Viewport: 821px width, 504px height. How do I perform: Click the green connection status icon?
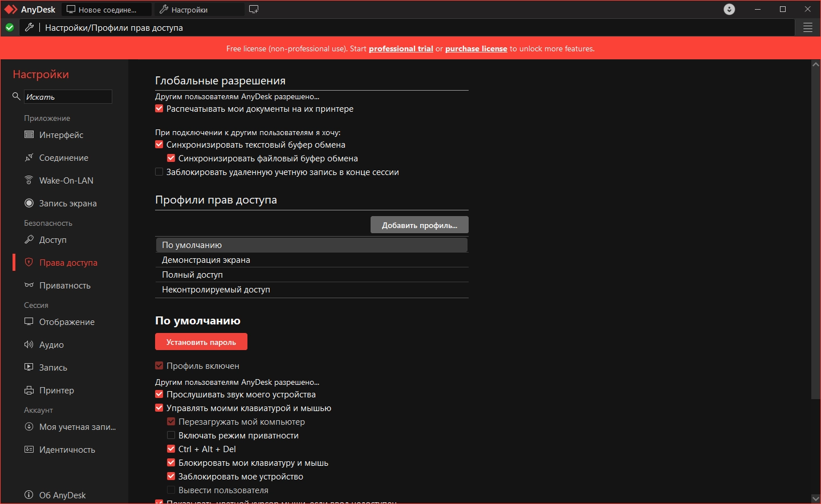click(10, 27)
